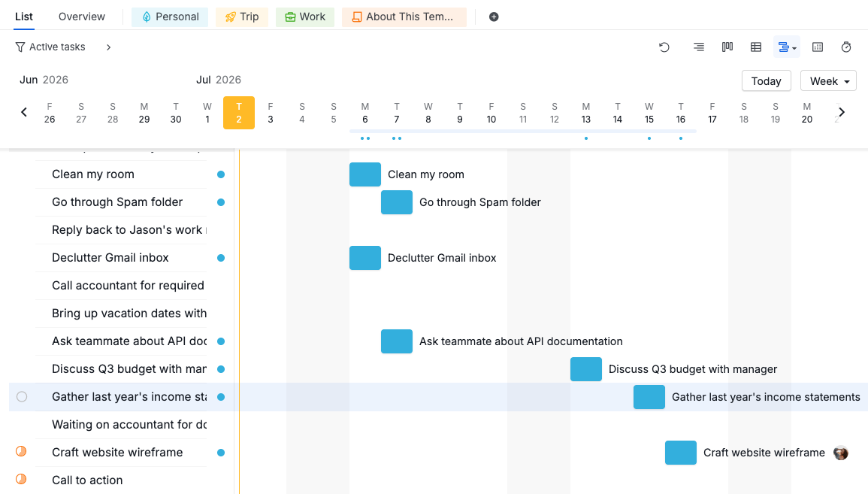Screen dimensions: 868x494
Task: Open the Work project tab
Action: click(305, 17)
